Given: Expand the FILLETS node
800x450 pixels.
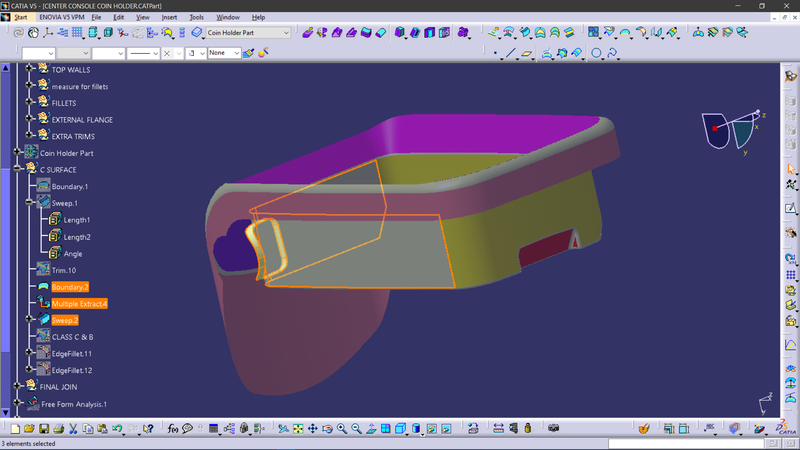Looking at the screenshot, I should [29, 102].
